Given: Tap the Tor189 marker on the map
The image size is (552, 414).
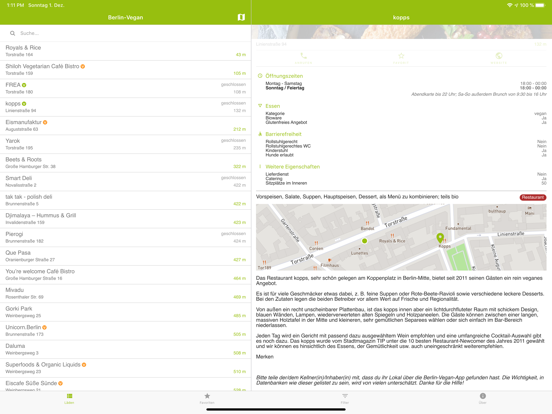Looking at the screenshot, I should pos(264,263).
